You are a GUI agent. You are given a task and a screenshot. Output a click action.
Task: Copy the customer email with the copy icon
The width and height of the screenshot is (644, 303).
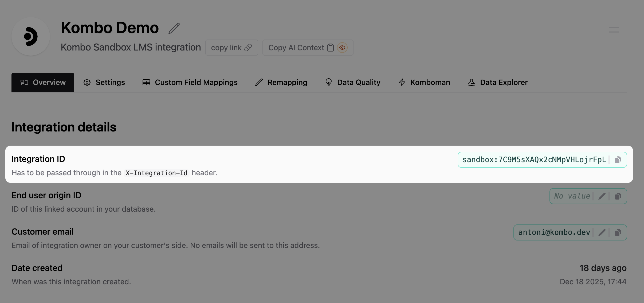click(x=618, y=232)
